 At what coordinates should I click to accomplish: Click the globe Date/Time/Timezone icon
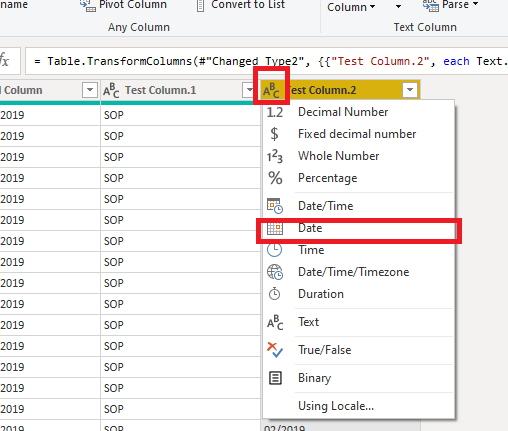click(275, 272)
